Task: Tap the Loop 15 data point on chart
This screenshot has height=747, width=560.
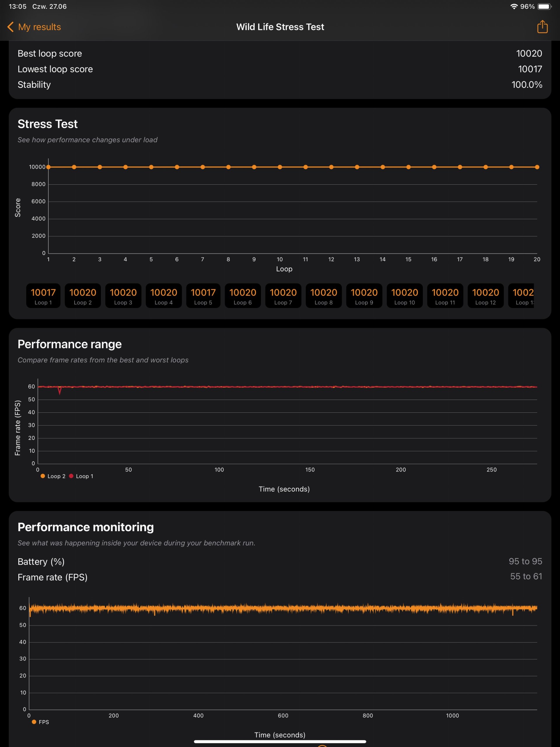Action: click(x=408, y=167)
